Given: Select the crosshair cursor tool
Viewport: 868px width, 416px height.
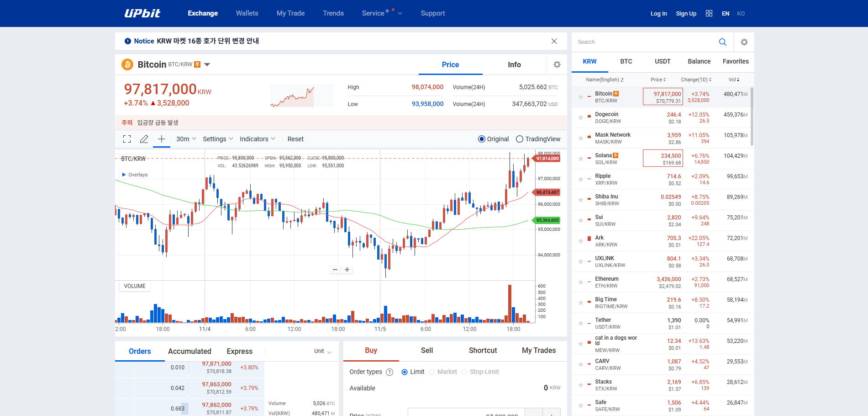Looking at the screenshot, I should click(161, 139).
